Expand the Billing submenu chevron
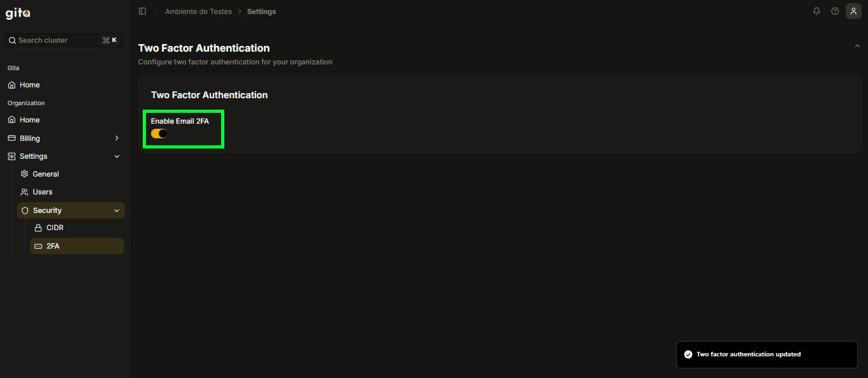This screenshot has height=378, width=868. (x=117, y=138)
